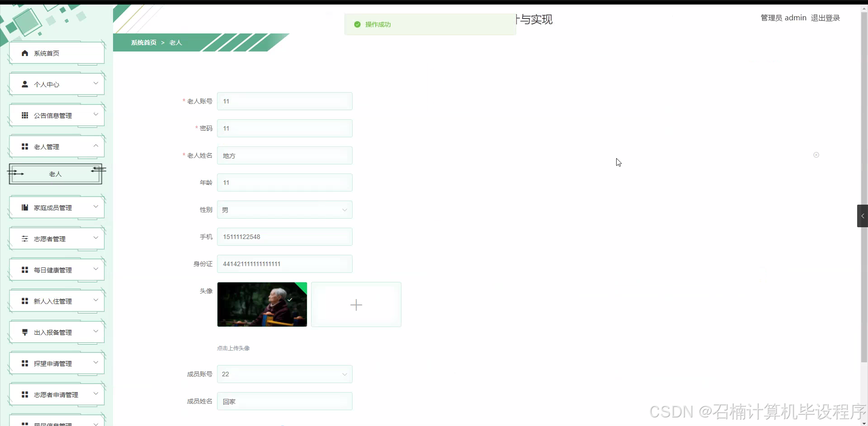Click the four-square icon beside 老人管理
The image size is (868, 426).
point(25,147)
